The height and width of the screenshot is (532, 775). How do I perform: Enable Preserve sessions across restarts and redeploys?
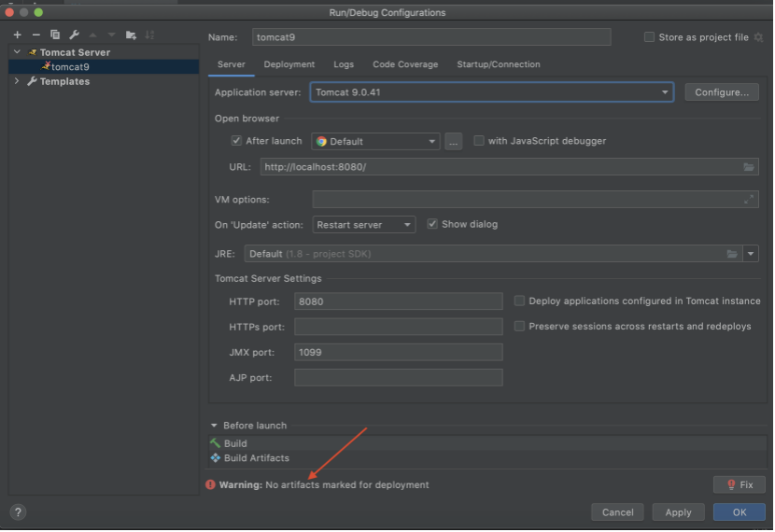[519, 326]
